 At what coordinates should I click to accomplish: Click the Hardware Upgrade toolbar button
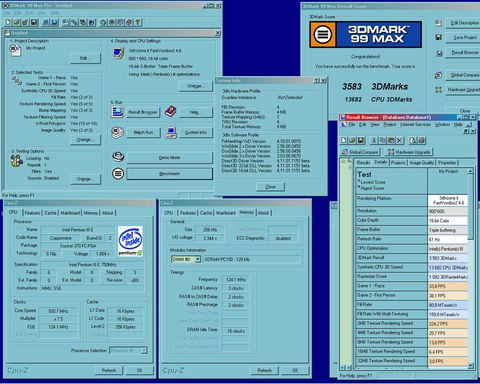(x=409, y=152)
